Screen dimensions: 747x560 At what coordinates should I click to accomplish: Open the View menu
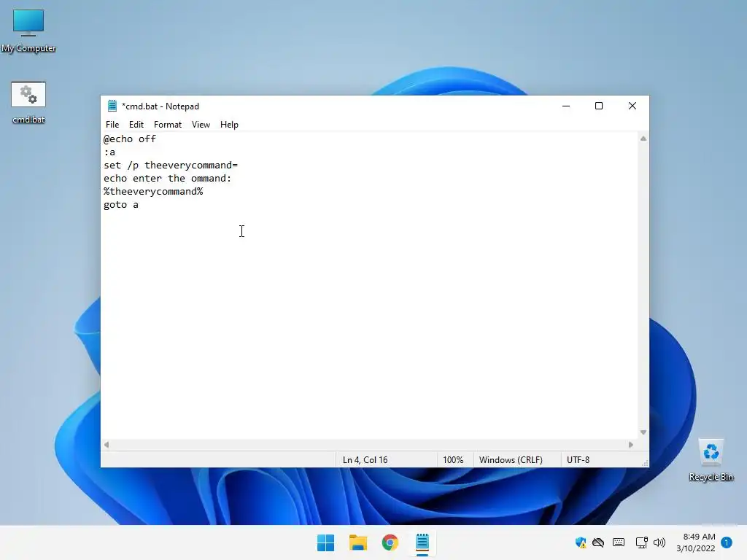pos(201,124)
